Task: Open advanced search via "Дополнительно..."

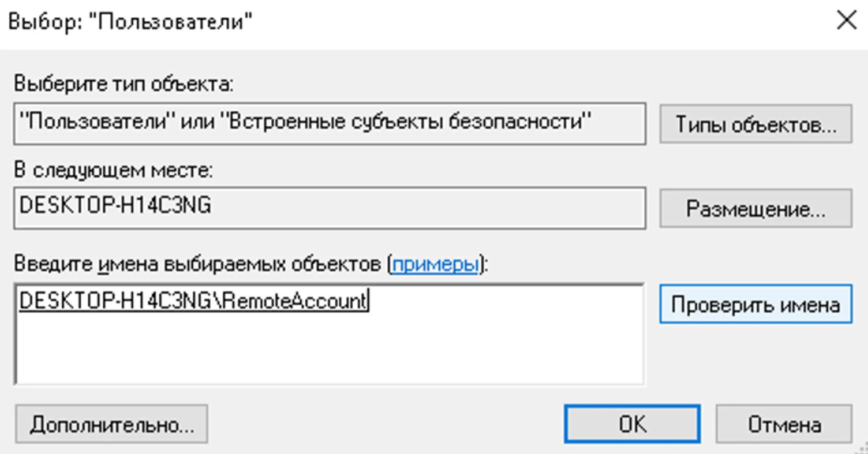Action: [x=112, y=424]
